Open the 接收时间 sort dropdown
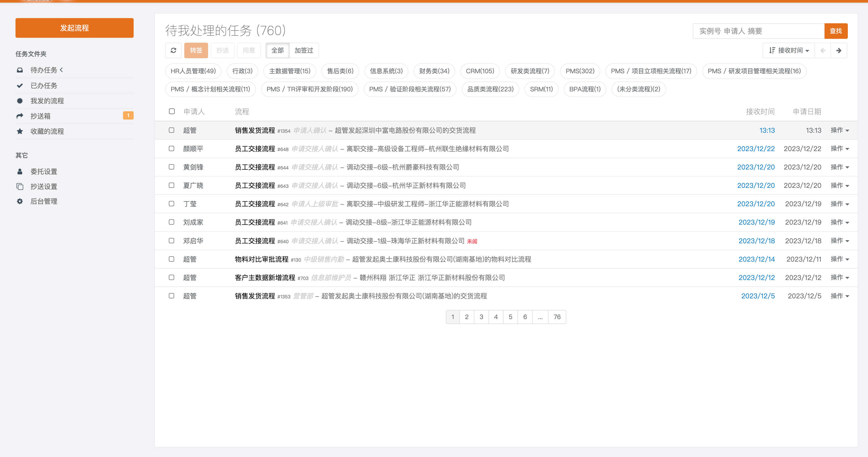 coord(788,50)
